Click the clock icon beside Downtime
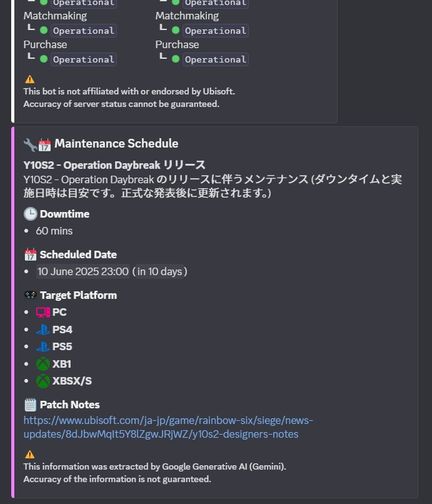 click(x=30, y=214)
